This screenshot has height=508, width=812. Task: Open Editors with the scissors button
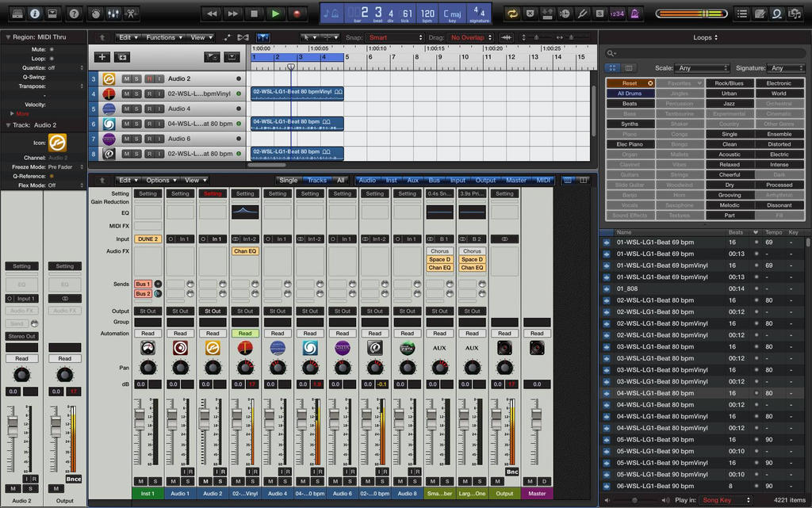point(131,13)
